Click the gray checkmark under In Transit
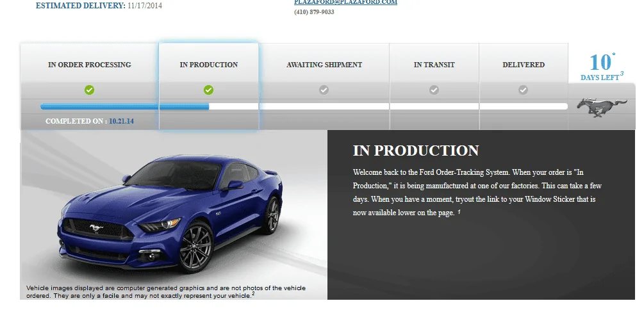Image resolution: width=644 pixels, height=310 pixels. coord(434,90)
